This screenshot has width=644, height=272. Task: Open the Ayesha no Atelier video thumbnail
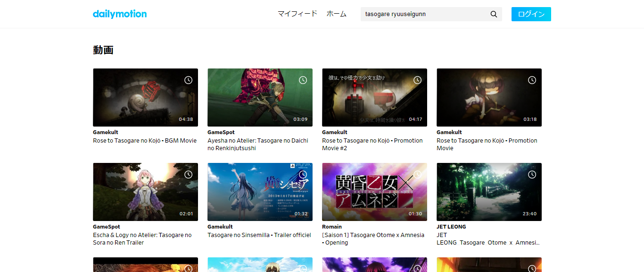260,97
